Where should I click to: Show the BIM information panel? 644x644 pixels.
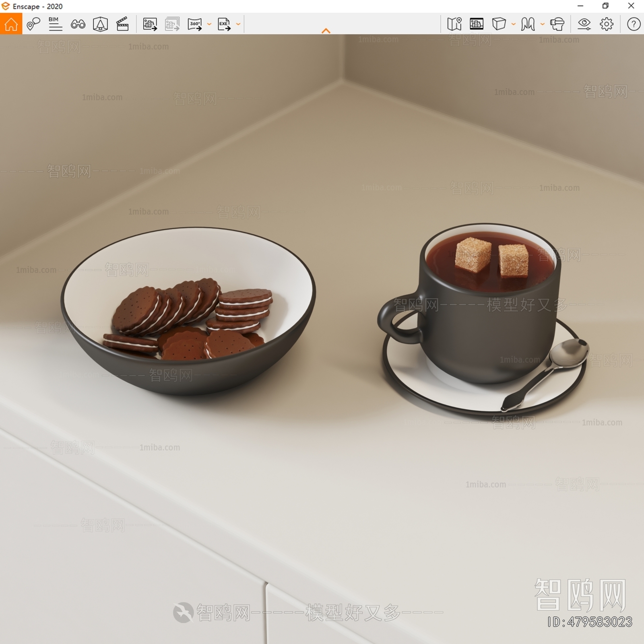click(55, 24)
